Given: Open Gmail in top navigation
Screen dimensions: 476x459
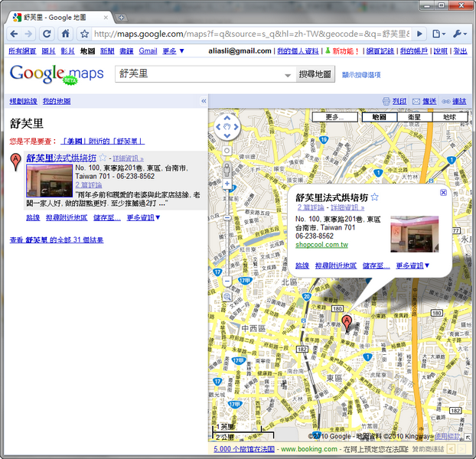Looking at the screenshot, I should pos(148,51).
